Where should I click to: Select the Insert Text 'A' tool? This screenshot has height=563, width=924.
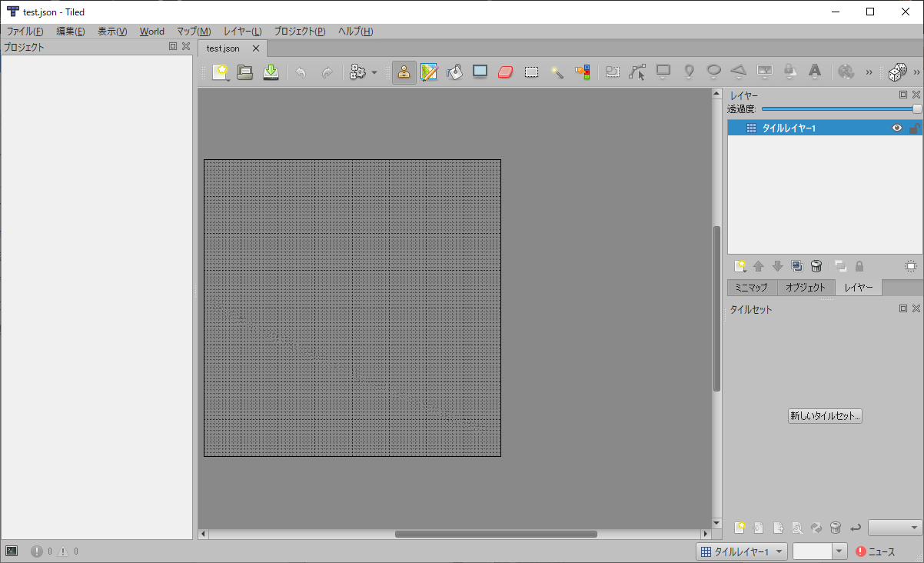815,72
